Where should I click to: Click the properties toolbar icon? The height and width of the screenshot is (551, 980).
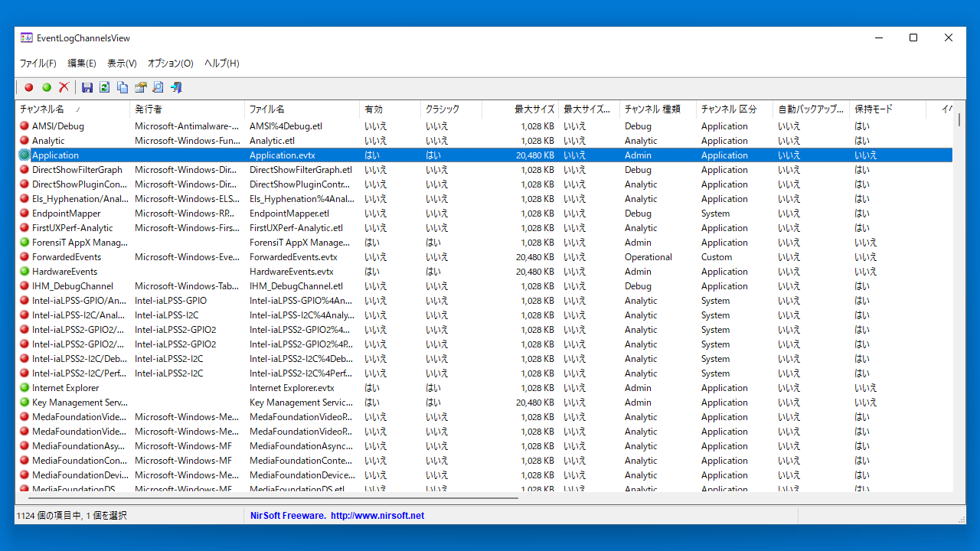coord(141,87)
